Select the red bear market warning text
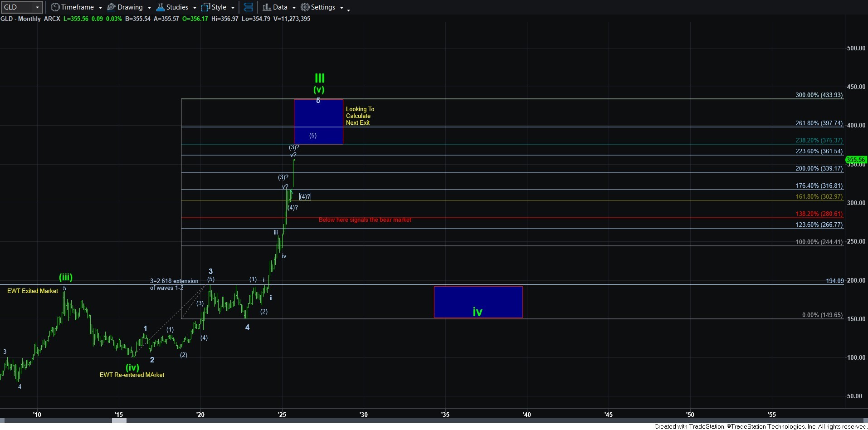This screenshot has height=430, width=868. click(x=365, y=220)
